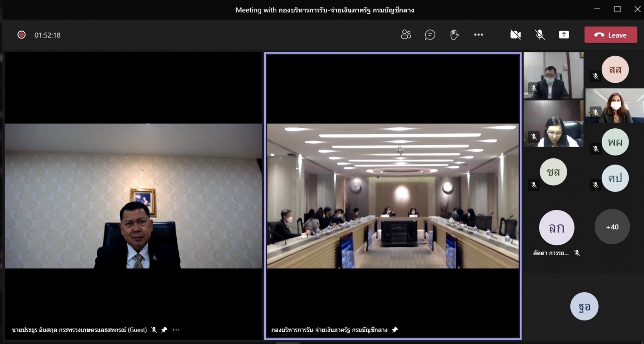Select the conference room video feed

click(x=393, y=196)
